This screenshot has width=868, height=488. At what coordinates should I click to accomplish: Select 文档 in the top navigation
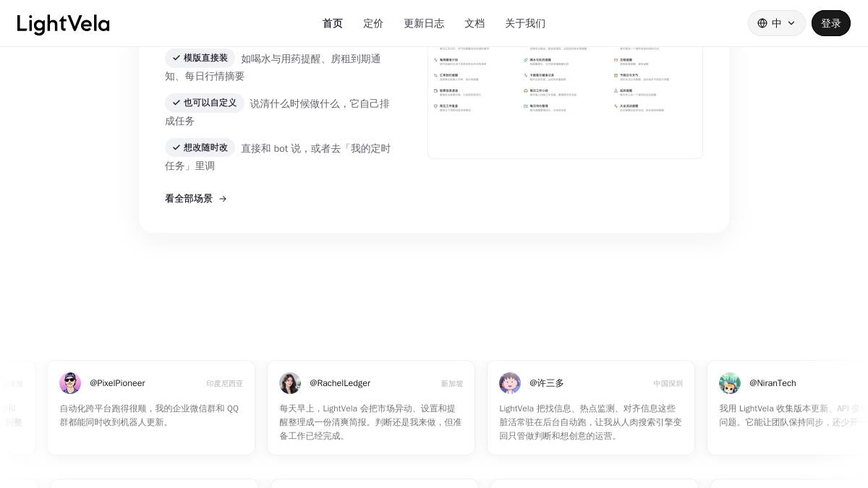tap(475, 23)
